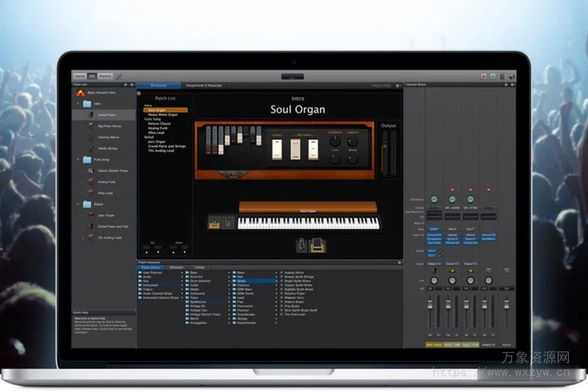Enable record arm on the second channel strip
Image resolution: width=588 pixels, height=392 pixels.
click(452, 189)
